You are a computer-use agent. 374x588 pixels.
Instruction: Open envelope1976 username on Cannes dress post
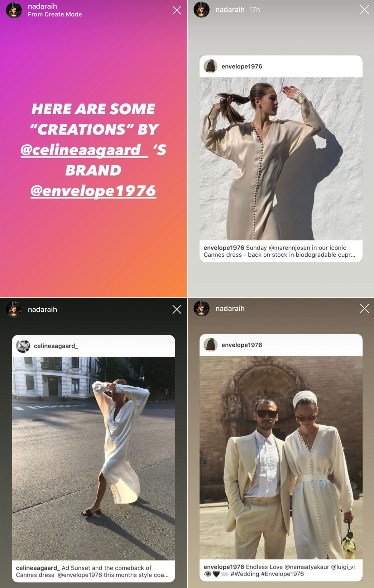click(242, 66)
